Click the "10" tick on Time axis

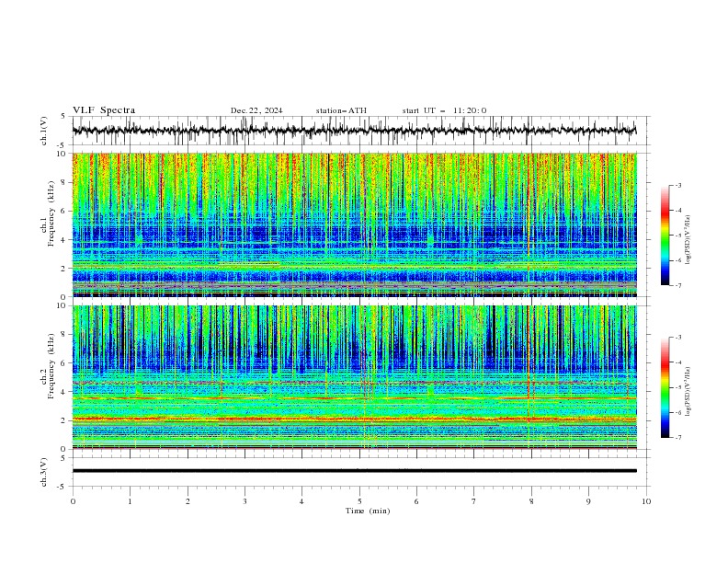pos(646,501)
